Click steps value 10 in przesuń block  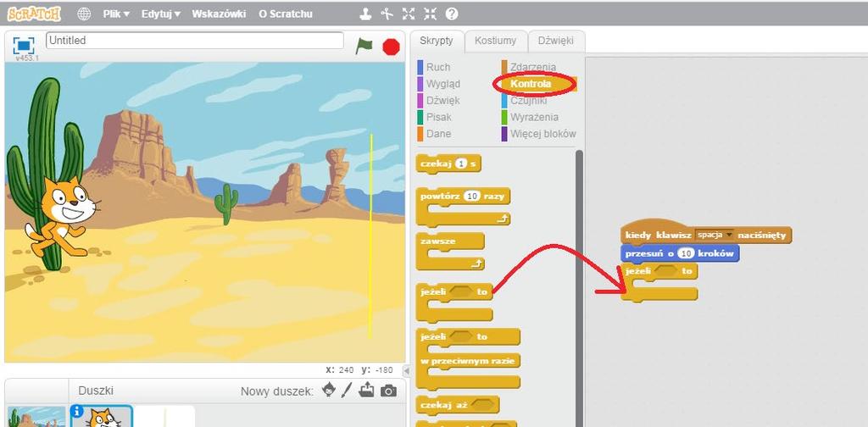point(686,253)
